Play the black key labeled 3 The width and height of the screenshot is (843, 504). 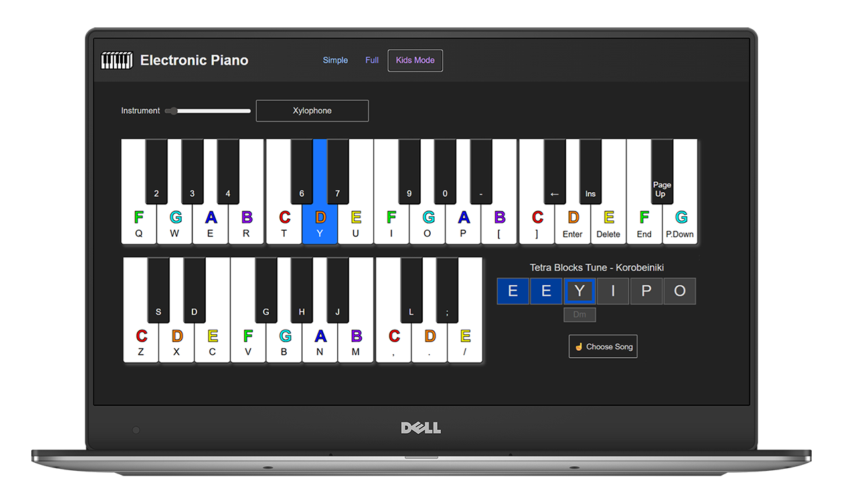[192, 171]
